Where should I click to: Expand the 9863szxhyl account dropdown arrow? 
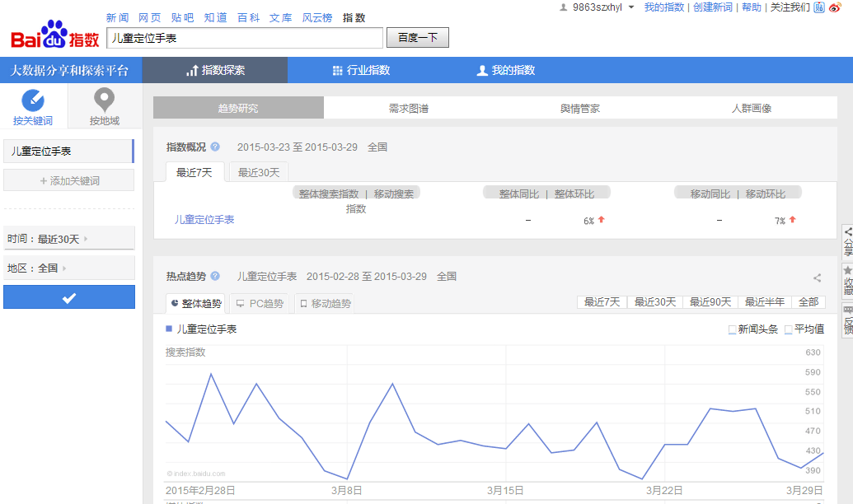631,7
